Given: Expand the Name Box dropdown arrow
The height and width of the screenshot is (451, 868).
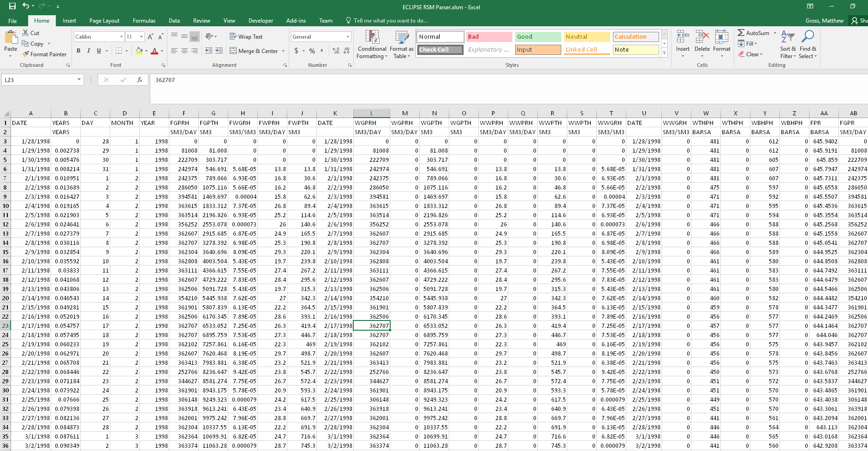Looking at the screenshot, I should pos(79,80).
